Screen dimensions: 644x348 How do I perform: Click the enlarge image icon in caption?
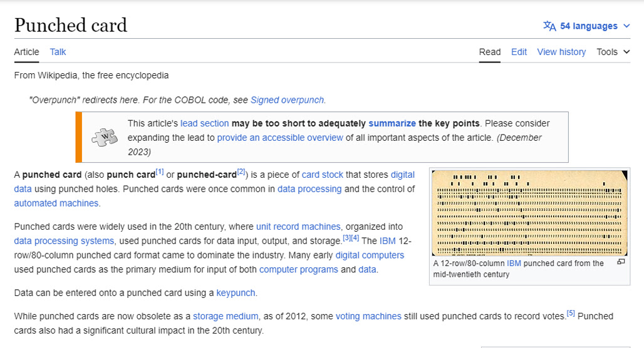pyautogui.click(x=621, y=262)
